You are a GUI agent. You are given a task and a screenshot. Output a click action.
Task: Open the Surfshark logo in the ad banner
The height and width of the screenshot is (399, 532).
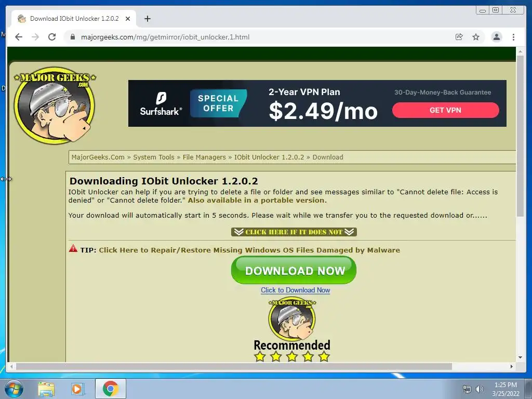pos(161,103)
